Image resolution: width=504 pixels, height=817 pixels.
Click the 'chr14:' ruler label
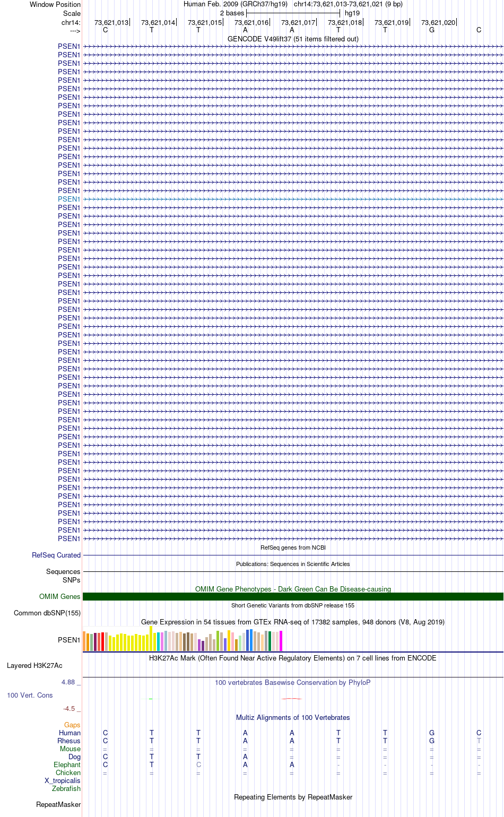pos(71,22)
